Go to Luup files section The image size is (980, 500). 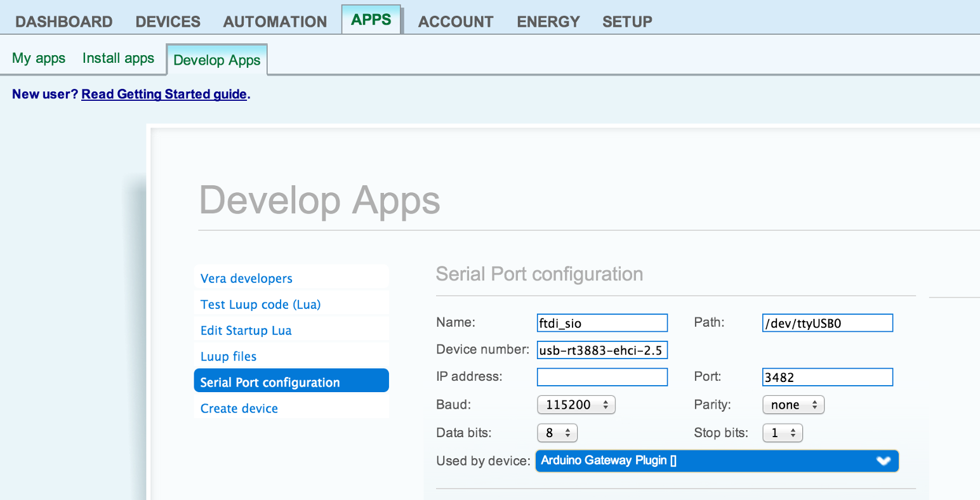[228, 357]
